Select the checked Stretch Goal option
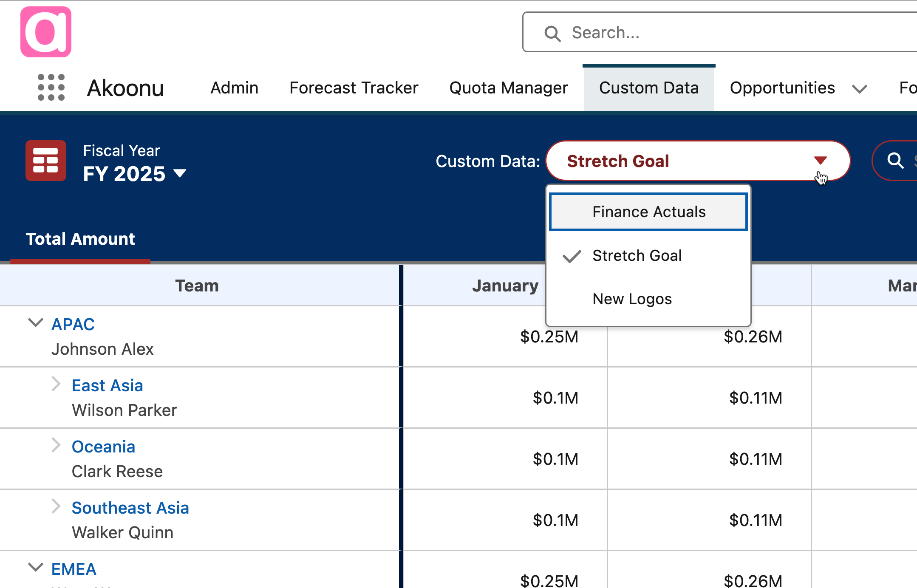Screen dimensions: 917x588 click(648, 256)
